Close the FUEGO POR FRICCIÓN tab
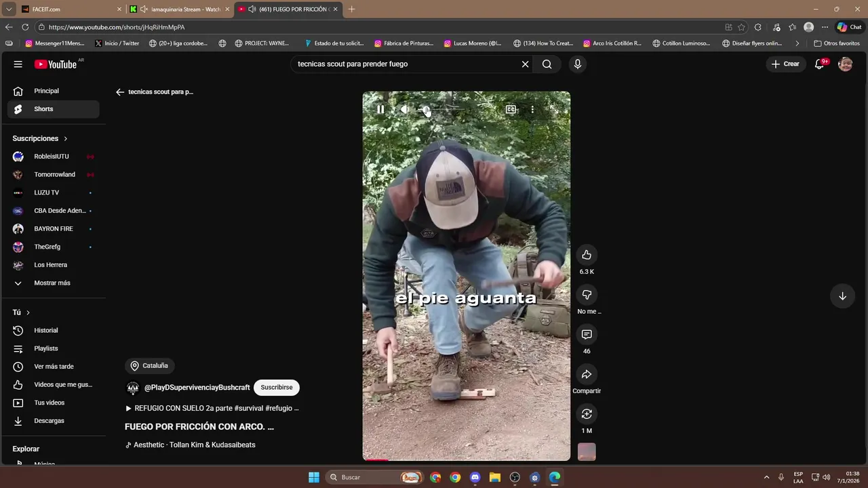The width and height of the screenshot is (868, 488). click(x=335, y=9)
